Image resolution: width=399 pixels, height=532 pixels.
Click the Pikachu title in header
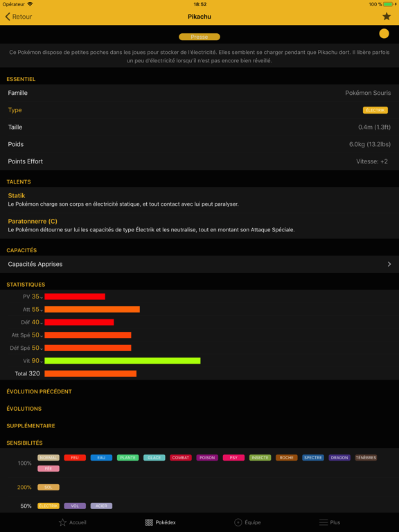click(x=199, y=17)
